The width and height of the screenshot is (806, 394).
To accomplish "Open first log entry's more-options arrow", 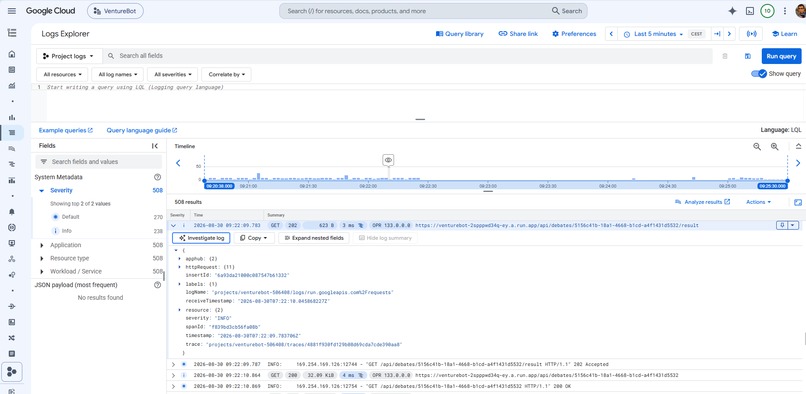I will pyautogui.click(x=794, y=225).
